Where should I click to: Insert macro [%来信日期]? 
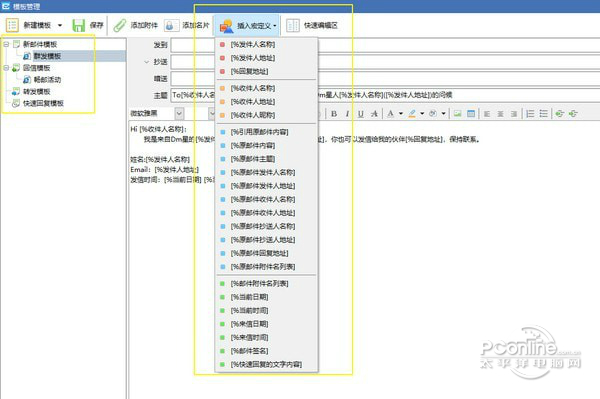click(x=266, y=324)
